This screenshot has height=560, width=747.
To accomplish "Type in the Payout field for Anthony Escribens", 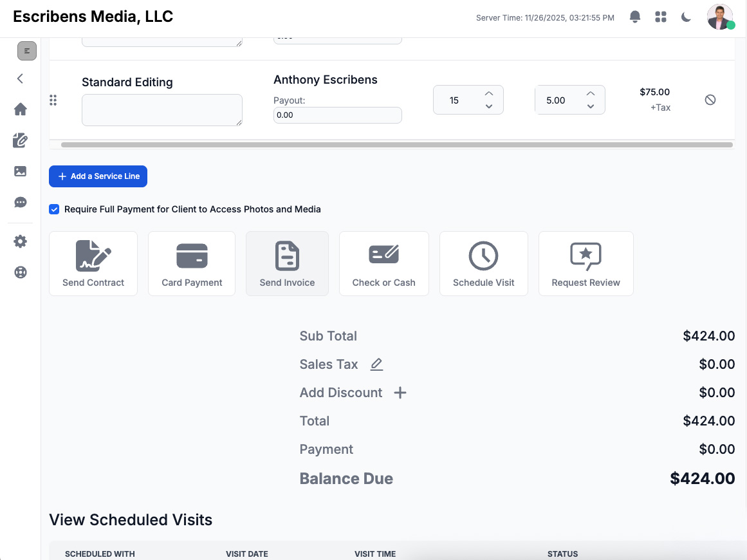I will click(x=337, y=115).
